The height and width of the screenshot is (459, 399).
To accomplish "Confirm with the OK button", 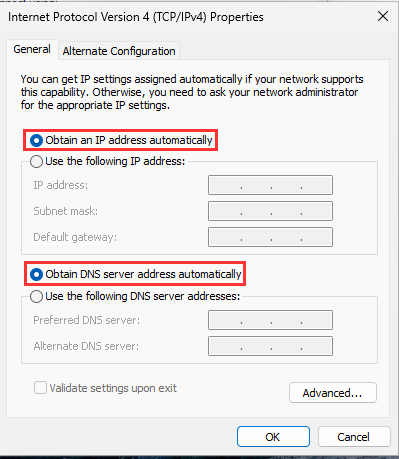I will (273, 437).
